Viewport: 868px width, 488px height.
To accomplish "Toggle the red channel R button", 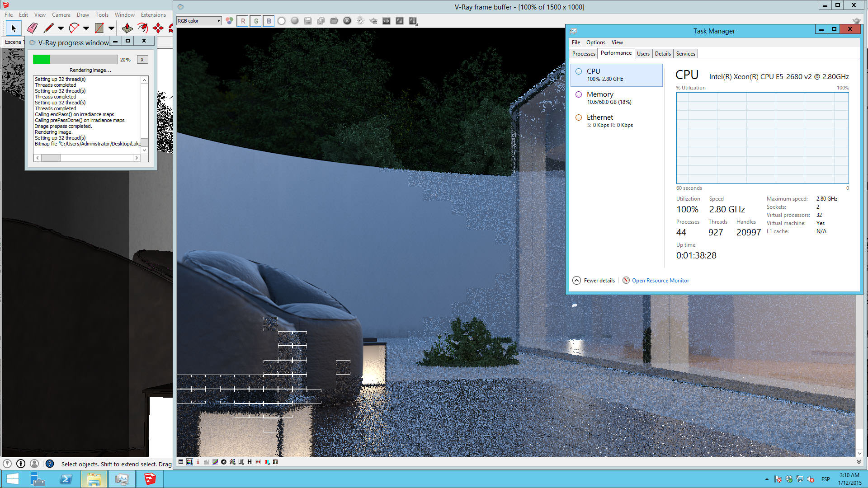I will click(x=243, y=21).
